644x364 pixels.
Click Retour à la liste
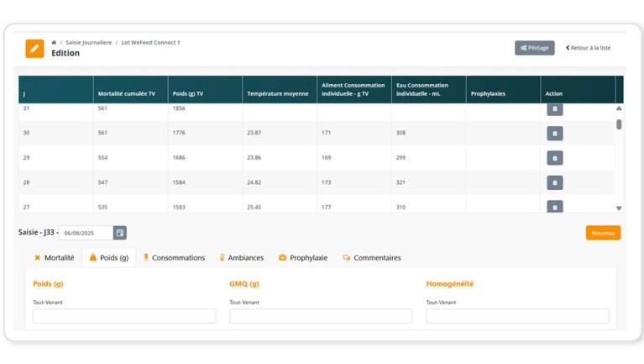[588, 48]
